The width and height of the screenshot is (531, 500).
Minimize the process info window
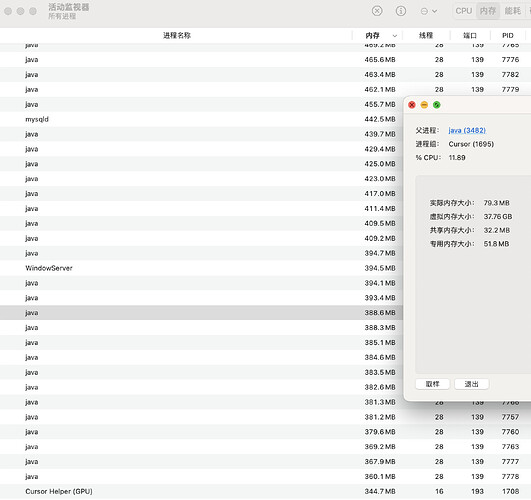(424, 105)
